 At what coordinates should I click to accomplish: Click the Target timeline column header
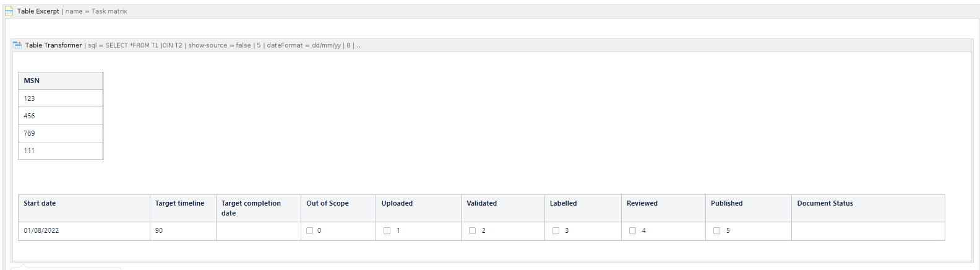pyautogui.click(x=183, y=209)
